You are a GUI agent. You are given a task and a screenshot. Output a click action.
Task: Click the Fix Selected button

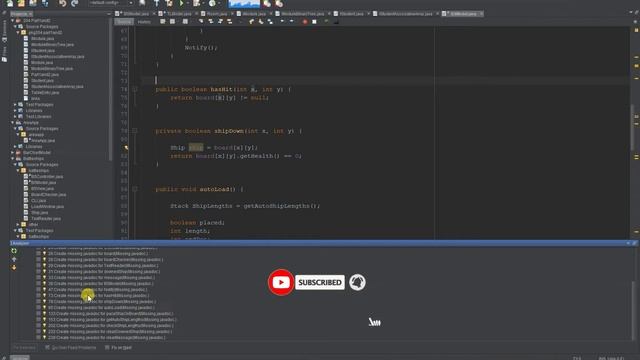click(x=24, y=348)
